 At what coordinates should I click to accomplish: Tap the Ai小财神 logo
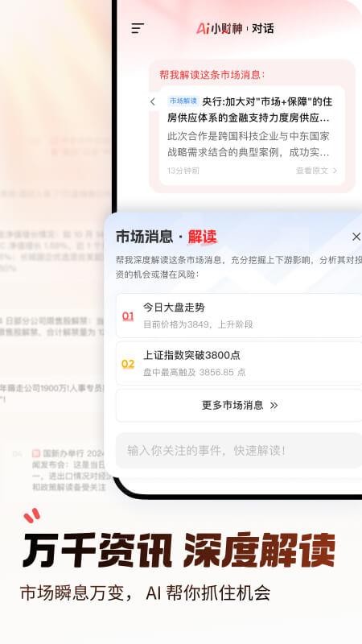219,28
